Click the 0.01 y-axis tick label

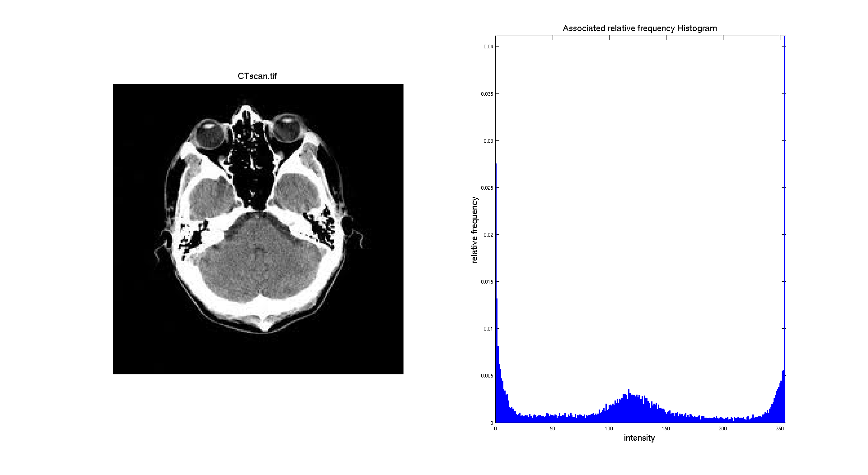click(x=488, y=329)
